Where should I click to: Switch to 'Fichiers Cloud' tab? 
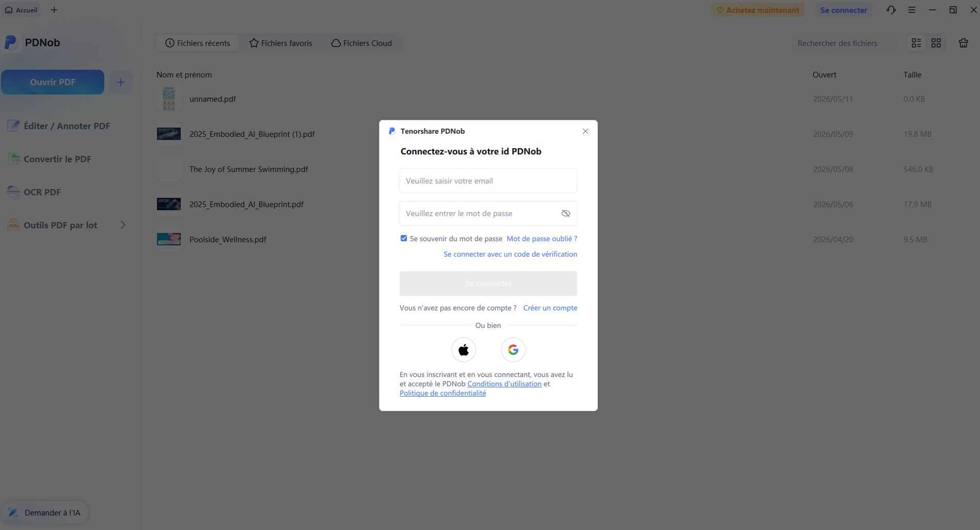(x=361, y=43)
